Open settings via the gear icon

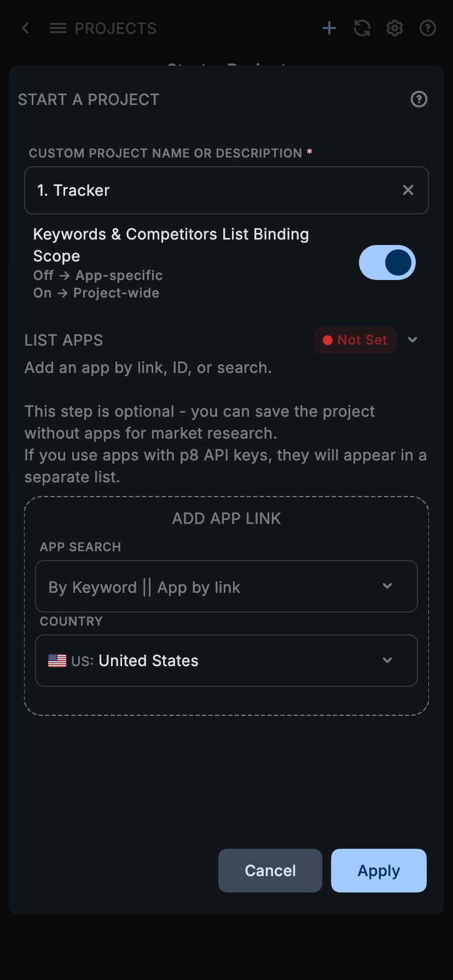394,28
